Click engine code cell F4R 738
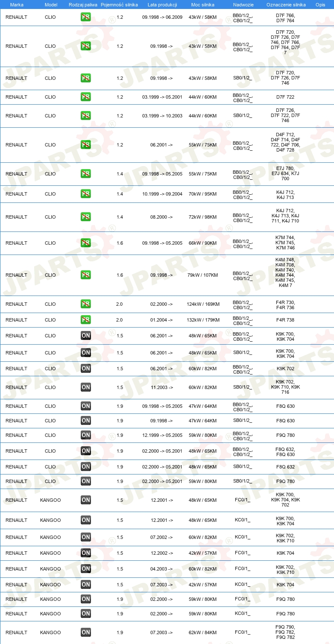Screen dimensions: 334x644 (285, 320)
